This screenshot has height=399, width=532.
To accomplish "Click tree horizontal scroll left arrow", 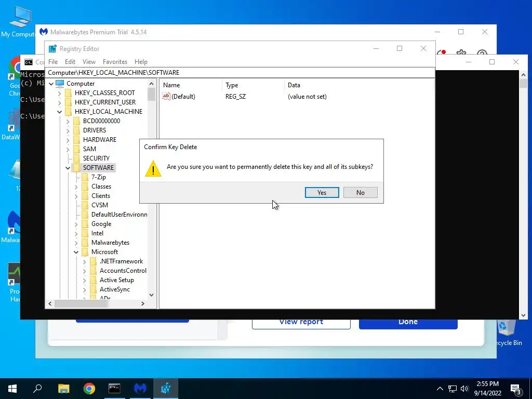I will coord(50,303).
